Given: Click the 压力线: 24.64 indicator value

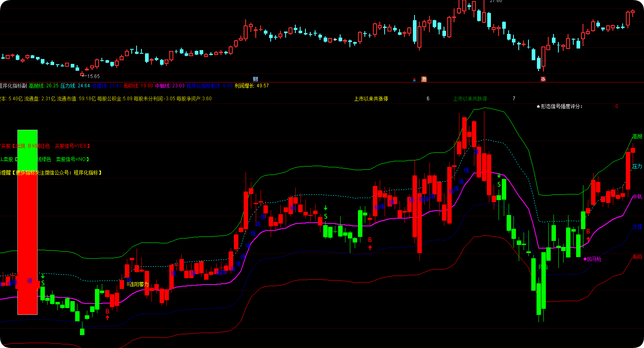Looking at the screenshot, I should pos(75,86).
